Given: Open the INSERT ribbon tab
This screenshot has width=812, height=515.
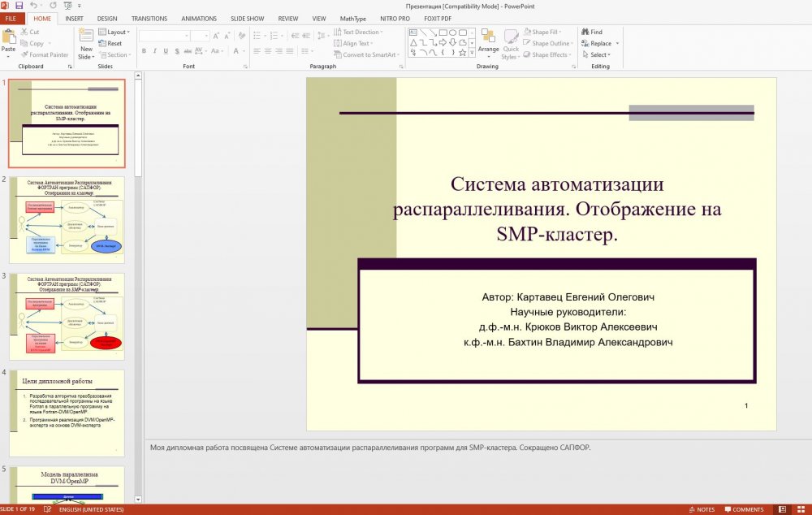Looking at the screenshot, I should click(x=74, y=18).
